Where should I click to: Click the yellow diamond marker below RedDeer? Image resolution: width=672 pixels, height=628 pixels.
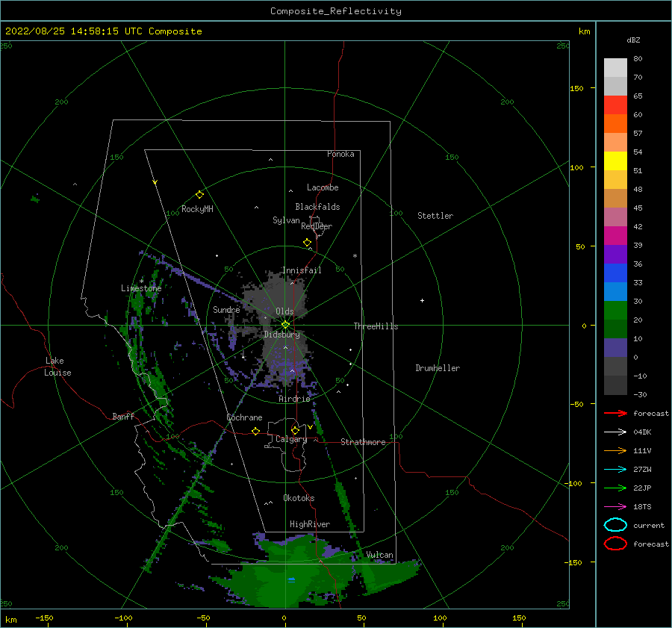(307, 243)
